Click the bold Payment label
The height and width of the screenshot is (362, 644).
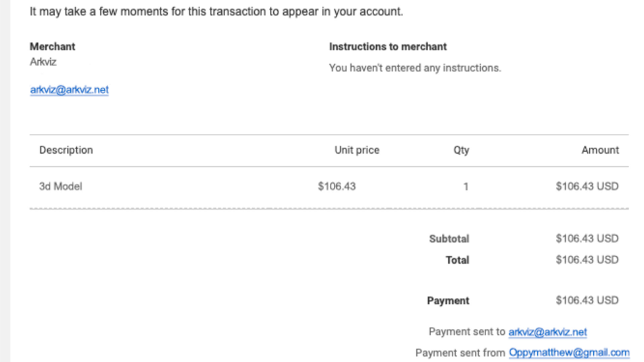pos(448,301)
